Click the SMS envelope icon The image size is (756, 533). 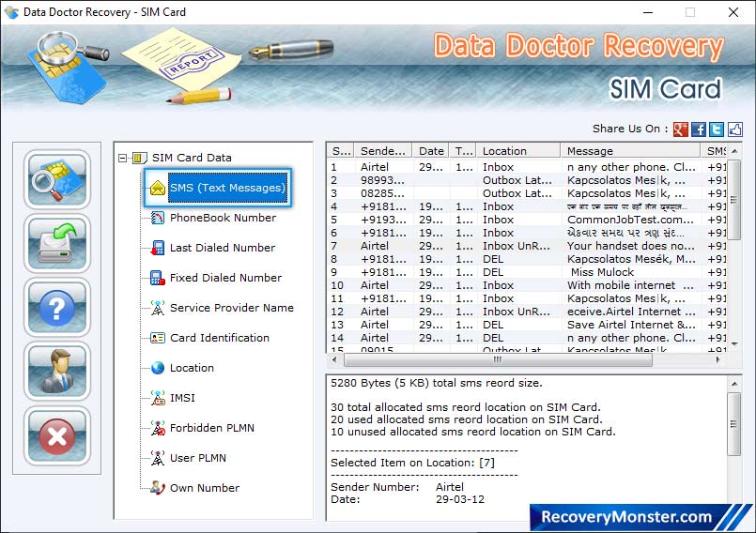pos(157,188)
